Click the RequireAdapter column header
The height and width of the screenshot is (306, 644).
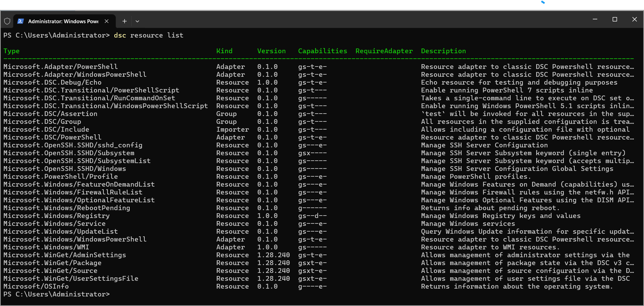point(384,51)
